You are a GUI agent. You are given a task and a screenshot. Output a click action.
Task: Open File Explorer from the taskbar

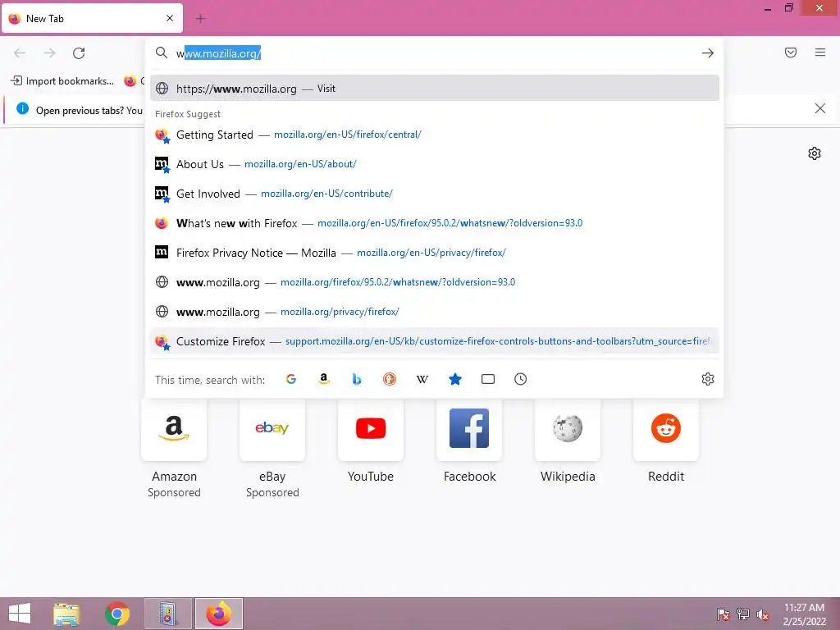coord(66,614)
